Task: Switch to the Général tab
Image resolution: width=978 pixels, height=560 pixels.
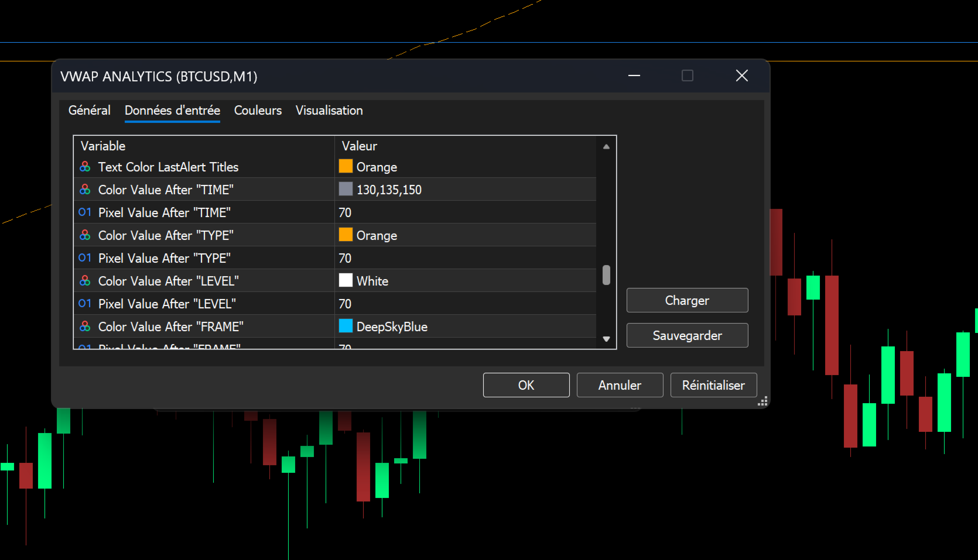Action: [90, 111]
